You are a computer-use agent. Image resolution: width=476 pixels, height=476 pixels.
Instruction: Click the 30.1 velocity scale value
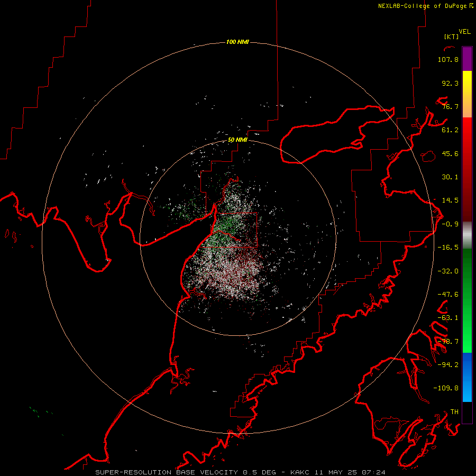(x=450, y=177)
